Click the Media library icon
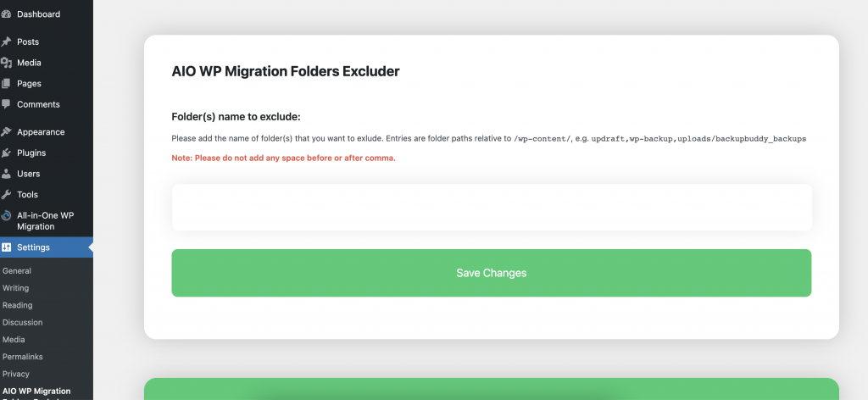This screenshot has width=868, height=400. (x=6, y=63)
